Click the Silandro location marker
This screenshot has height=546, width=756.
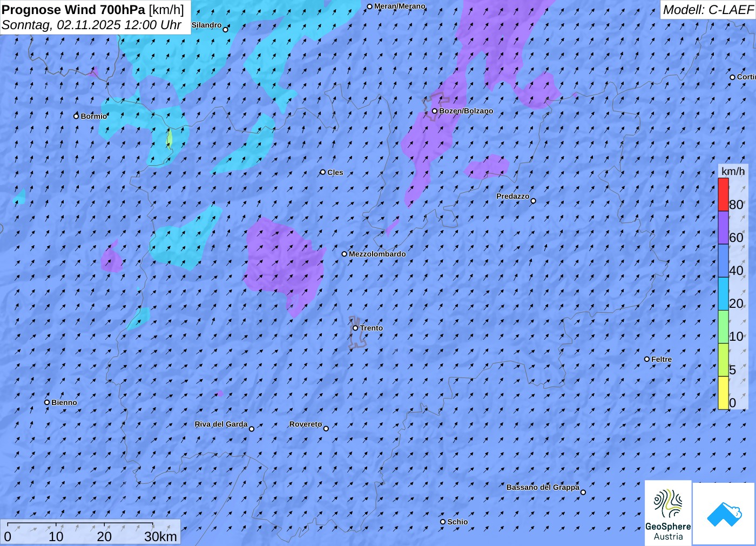(x=226, y=30)
